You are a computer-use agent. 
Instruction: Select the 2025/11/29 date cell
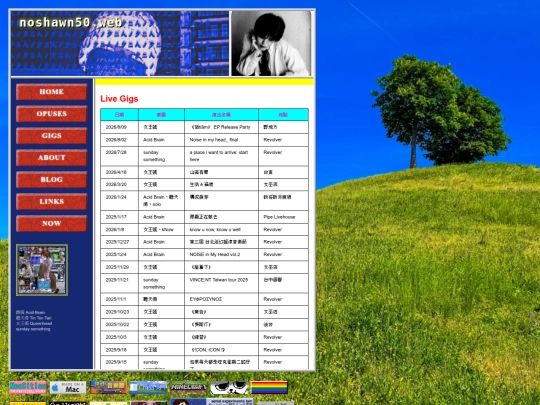pos(120,267)
